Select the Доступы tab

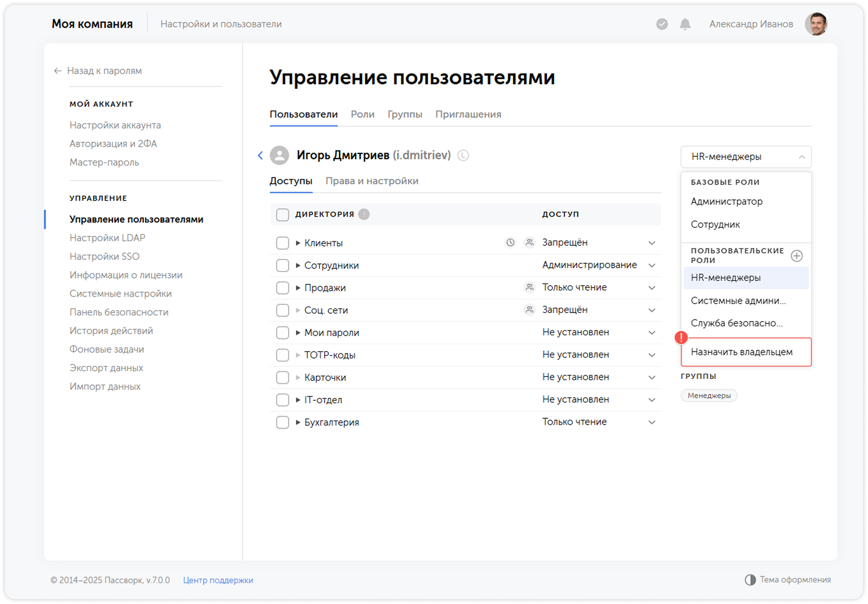pos(291,181)
